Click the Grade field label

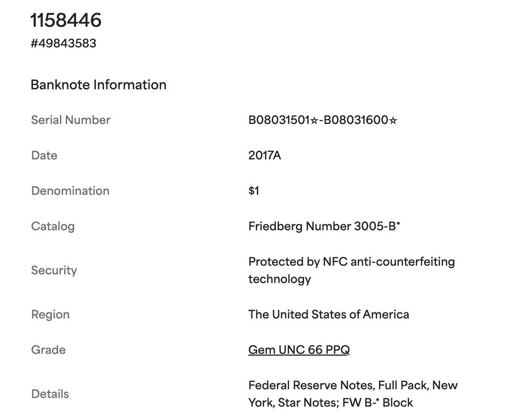pos(48,350)
